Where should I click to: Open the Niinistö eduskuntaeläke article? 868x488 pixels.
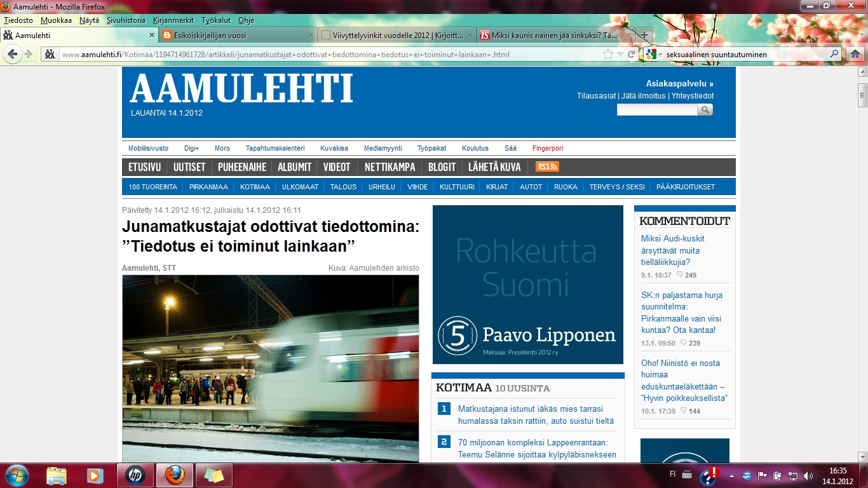point(684,381)
